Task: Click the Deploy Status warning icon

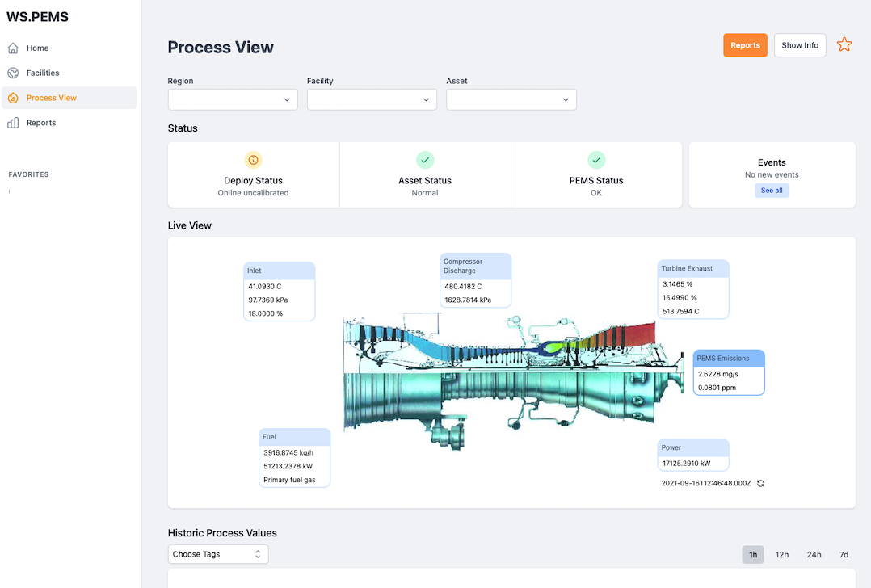Action: tap(254, 160)
